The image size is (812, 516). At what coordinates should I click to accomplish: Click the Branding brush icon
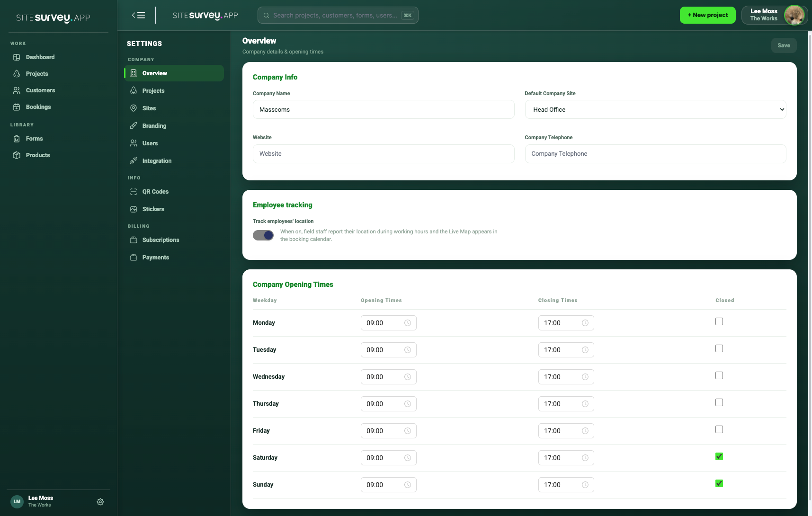pos(134,126)
